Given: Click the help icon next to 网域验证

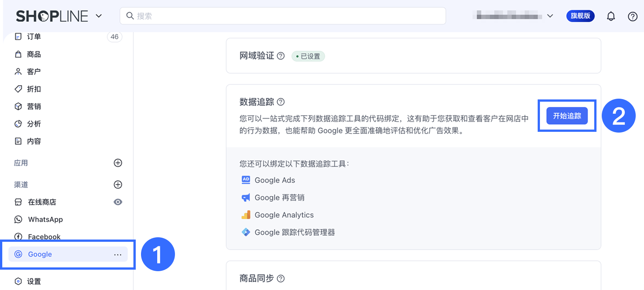Looking at the screenshot, I should pos(281,56).
